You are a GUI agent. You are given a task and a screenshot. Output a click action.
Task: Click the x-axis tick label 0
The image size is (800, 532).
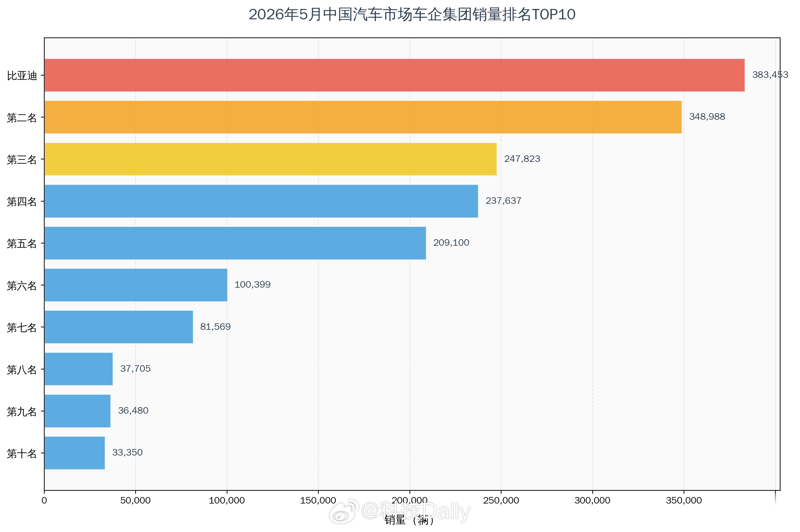(x=44, y=500)
